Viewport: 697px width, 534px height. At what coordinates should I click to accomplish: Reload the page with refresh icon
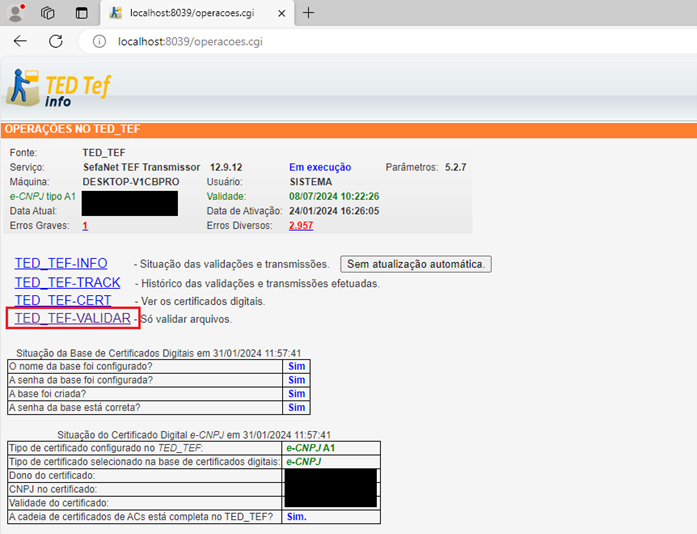56,41
